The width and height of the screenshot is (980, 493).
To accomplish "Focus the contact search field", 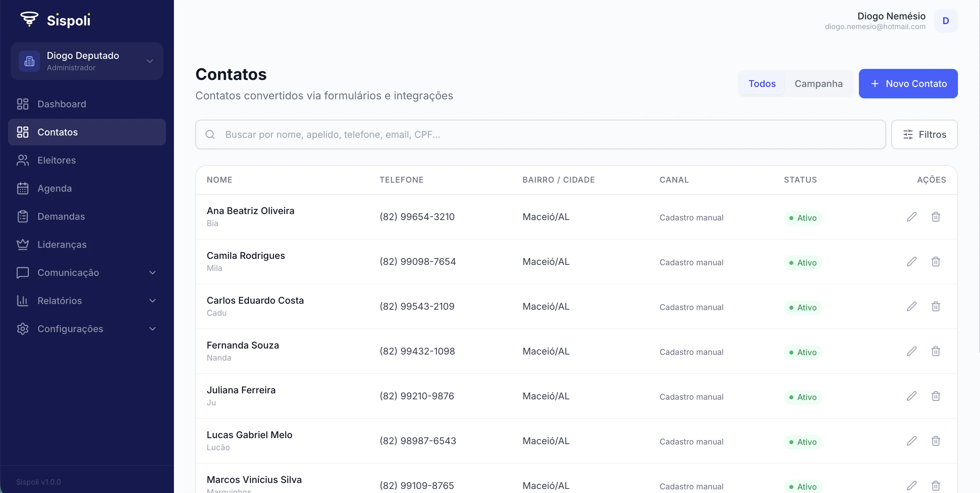I will (540, 134).
